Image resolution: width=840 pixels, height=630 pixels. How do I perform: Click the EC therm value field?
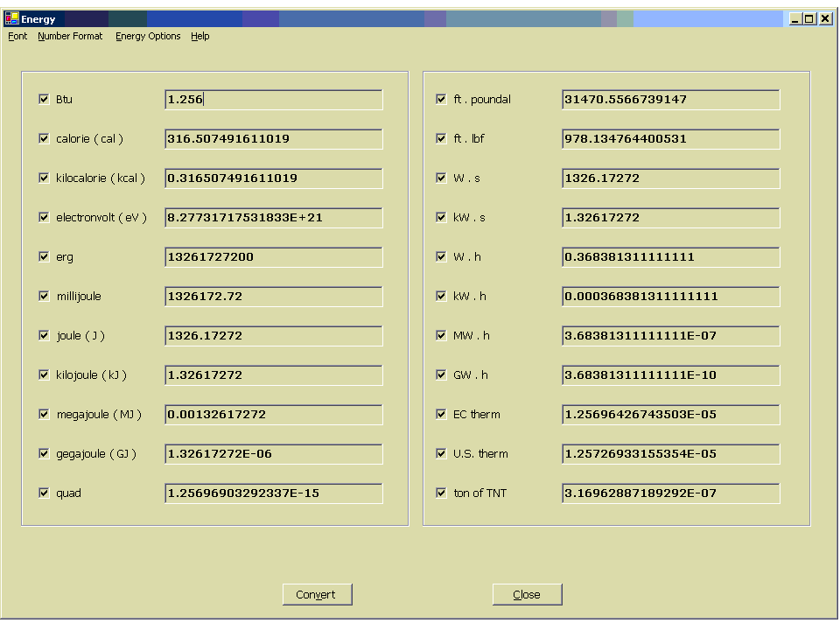(670, 415)
